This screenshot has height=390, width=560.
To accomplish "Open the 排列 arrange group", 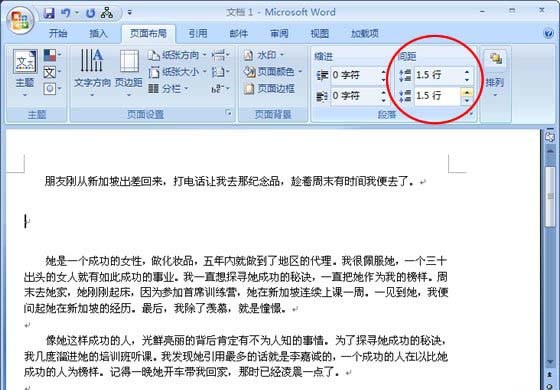I will pos(495,73).
